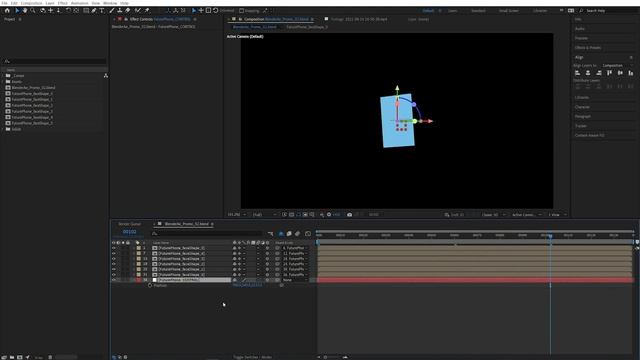Open the Content-Aware Fill panel

point(590,135)
